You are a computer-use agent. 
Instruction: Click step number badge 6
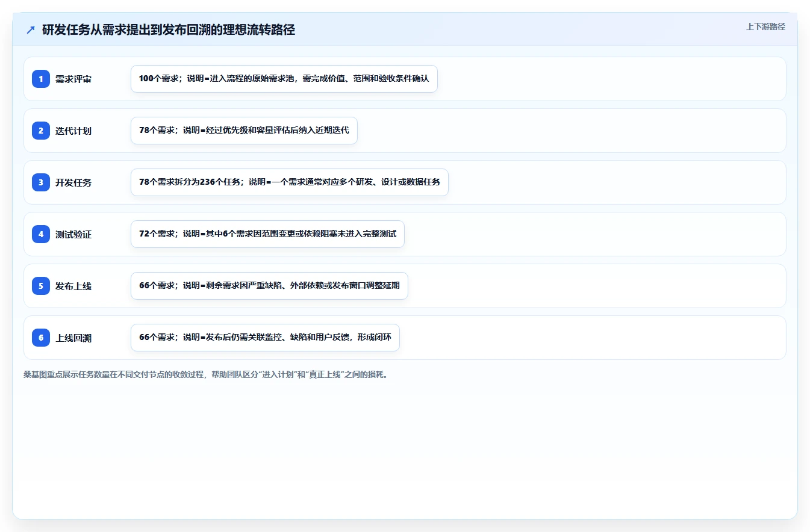tap(41, 338)
